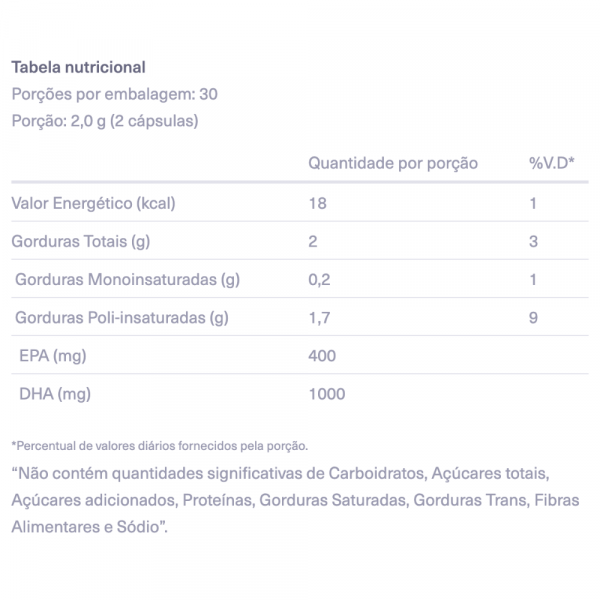Select the Valor Energético (kcal) row label

[93, 203]
